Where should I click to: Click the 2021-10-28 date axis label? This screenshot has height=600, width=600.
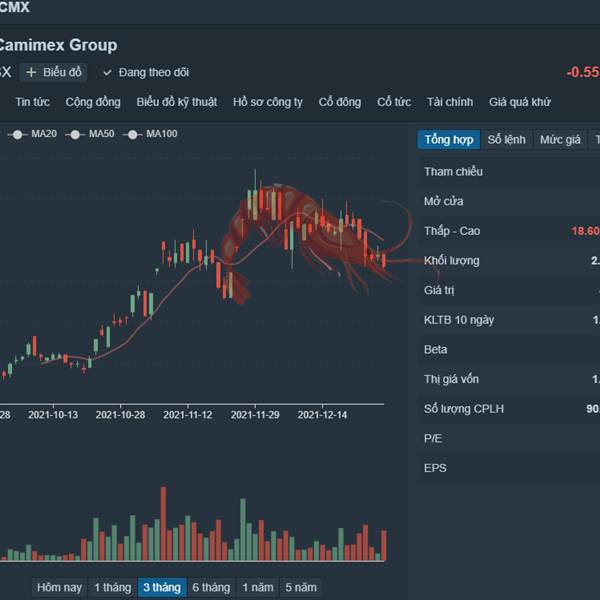click(121, 415)
